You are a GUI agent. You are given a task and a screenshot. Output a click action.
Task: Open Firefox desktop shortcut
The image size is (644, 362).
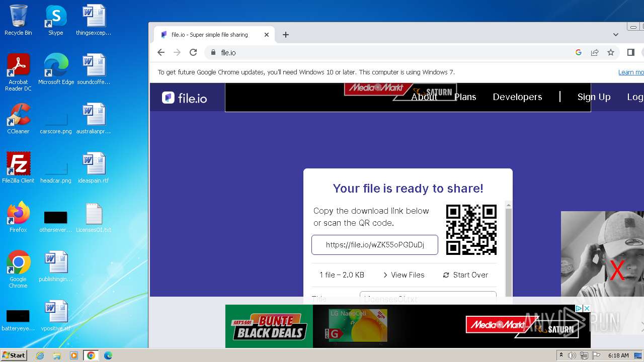click(x=18, y=217)
